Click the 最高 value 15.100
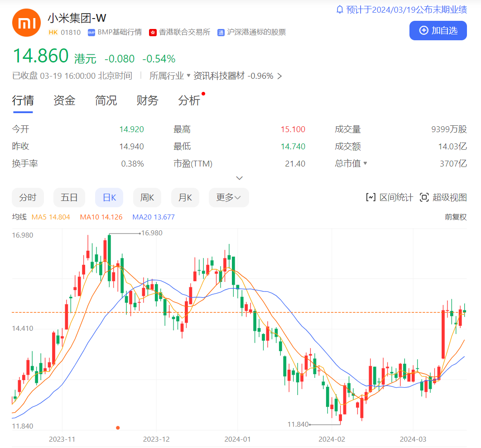This screenshot has height=448, width=481. tap(293, 129)
